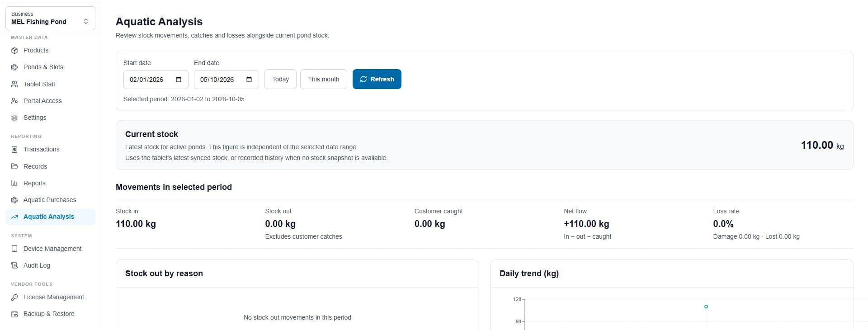Click the Audit Log scroll icon
The image size is (868, 330).
14,265
